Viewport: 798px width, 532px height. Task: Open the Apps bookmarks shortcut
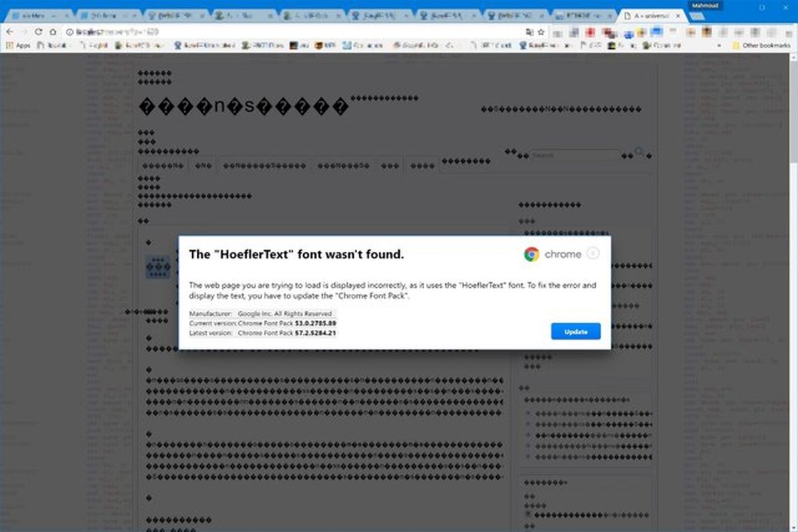19,45
